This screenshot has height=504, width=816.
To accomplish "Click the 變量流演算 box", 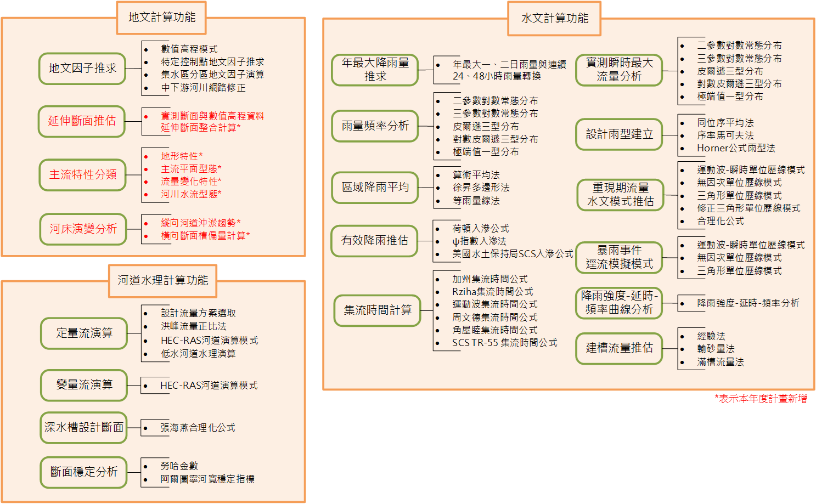I will [84, 384].
